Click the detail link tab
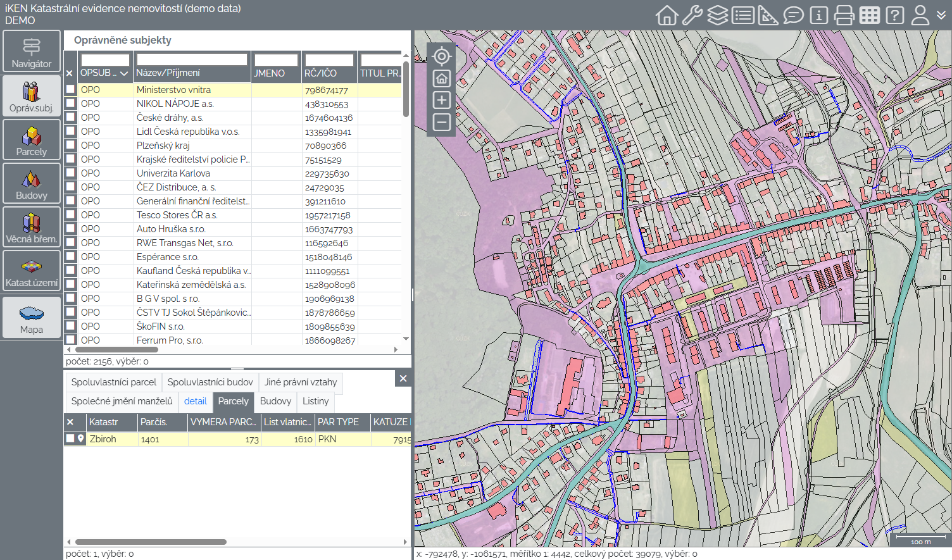This screenshot has height=560, width=952. 195,401
